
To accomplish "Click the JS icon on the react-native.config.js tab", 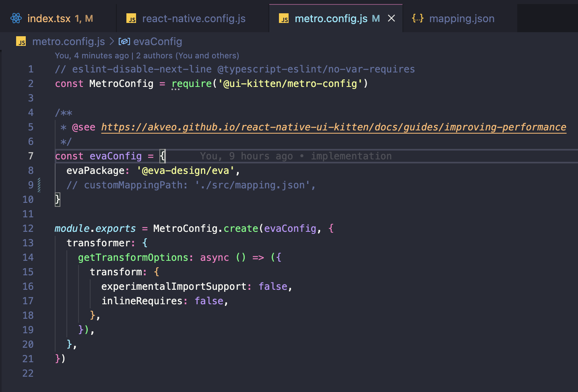I will click(x=131, y=18).
